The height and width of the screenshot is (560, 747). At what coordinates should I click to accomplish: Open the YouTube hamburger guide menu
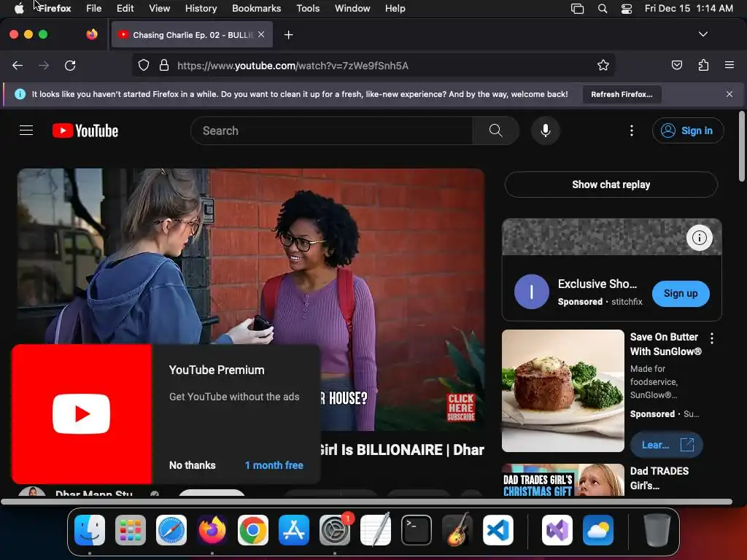click(26, 131)
